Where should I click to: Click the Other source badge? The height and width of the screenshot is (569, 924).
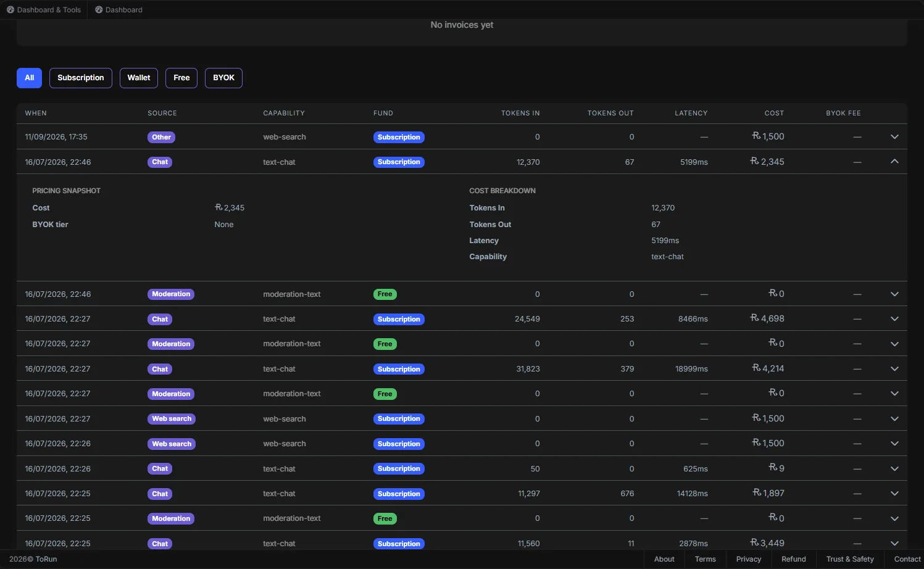pos(161,137)
